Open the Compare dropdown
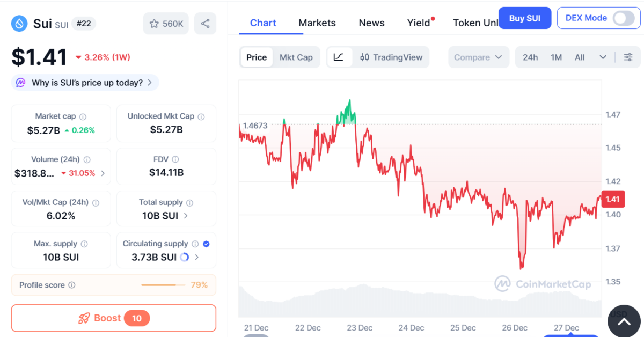The width and height of the screenshot is (644, 337). click(x=478, y=57)
